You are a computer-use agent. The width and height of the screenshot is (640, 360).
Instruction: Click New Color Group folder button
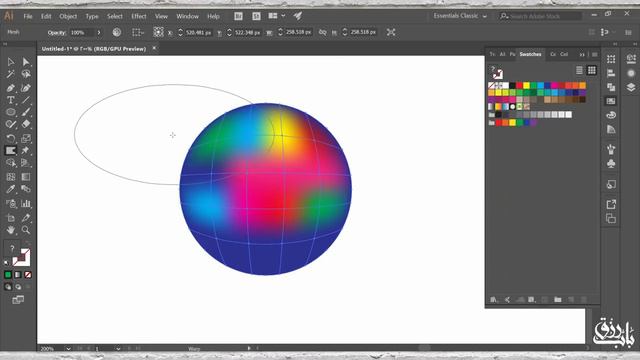[x=558, y=300]
